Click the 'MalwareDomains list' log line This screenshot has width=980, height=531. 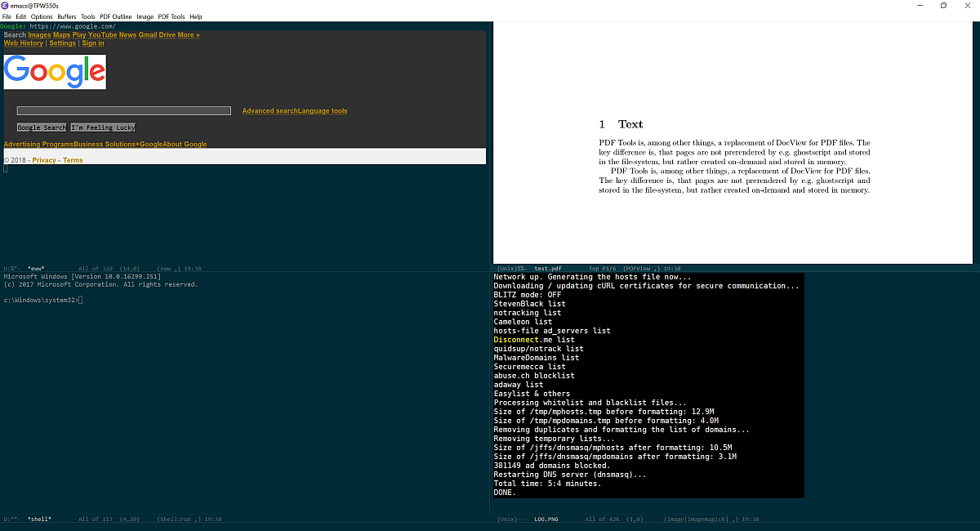point(537,358)
